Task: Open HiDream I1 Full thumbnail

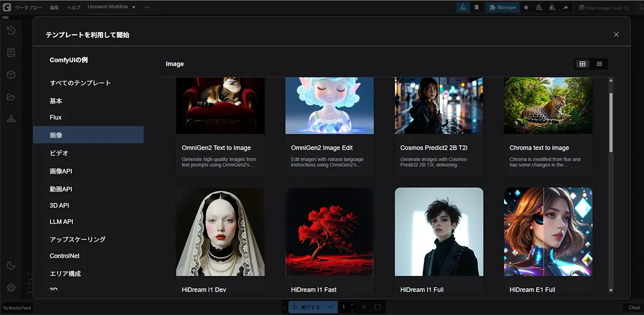Action: point(439,232)
